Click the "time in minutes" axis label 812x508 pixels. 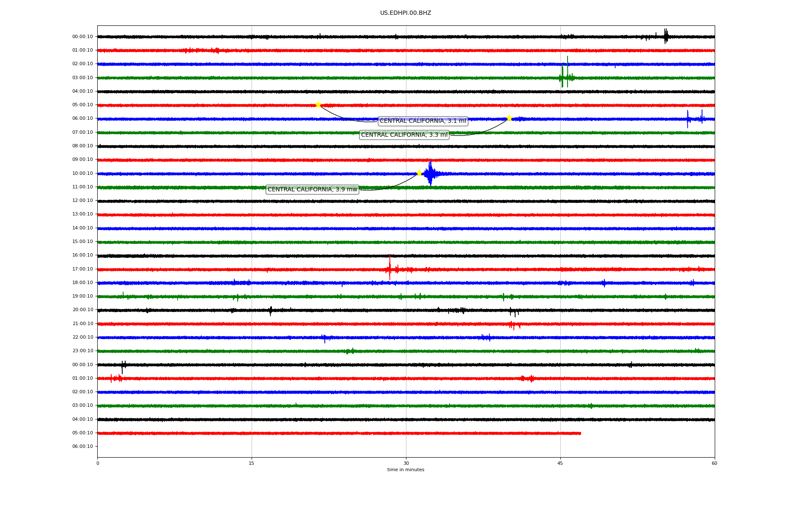[406, 470]
